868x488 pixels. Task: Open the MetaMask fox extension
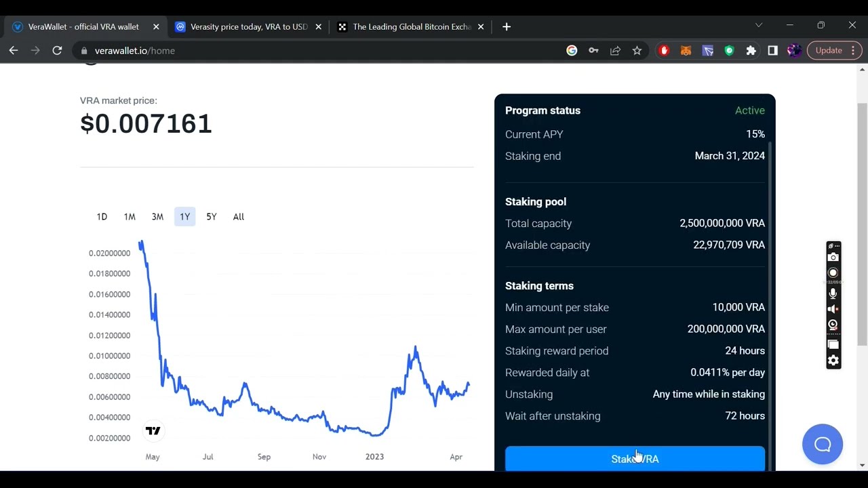[686, 50]
